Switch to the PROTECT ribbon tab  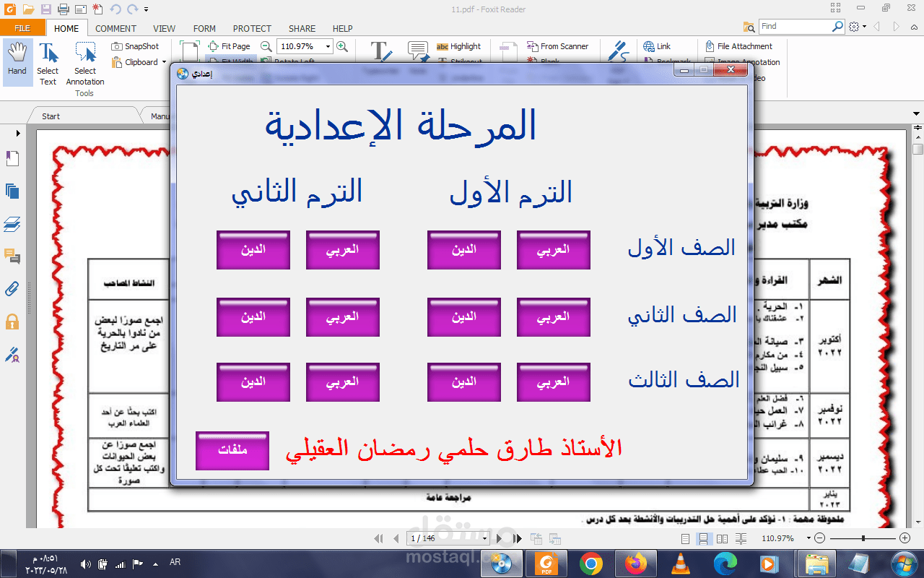252,29
